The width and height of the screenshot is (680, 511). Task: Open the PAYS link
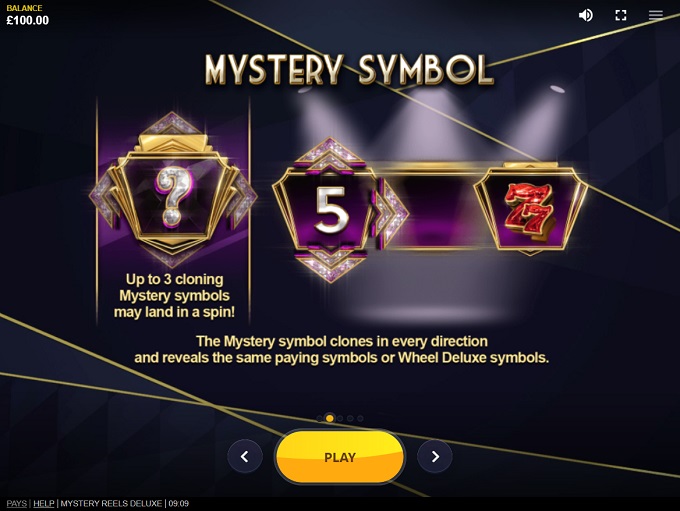pyautogui.click(x=16, y=504)
